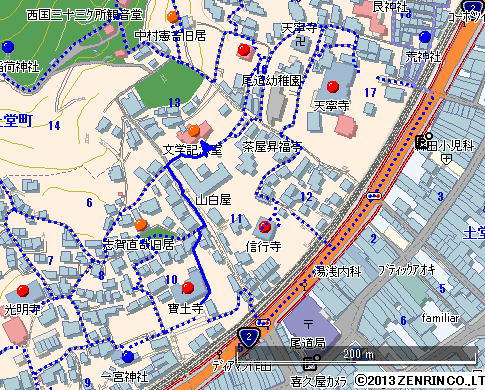
Task: Click the red marker at 寶土寺
Action: click(x=188, y=287)
